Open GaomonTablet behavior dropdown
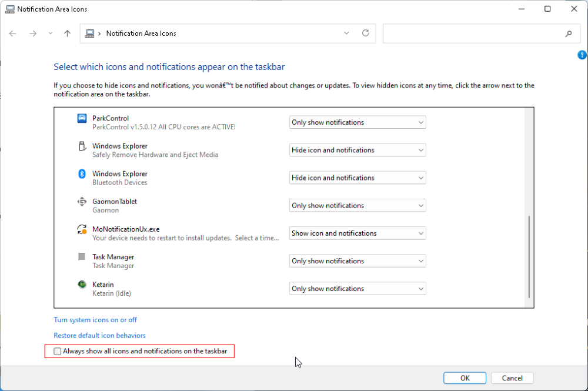Screen dimensions: 588x391 click(x=358, y=205)
